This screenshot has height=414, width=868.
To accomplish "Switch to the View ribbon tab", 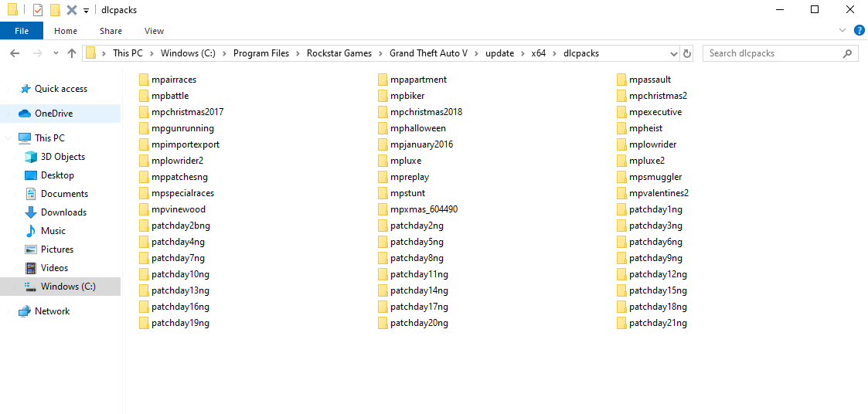I will pos(154,31).
